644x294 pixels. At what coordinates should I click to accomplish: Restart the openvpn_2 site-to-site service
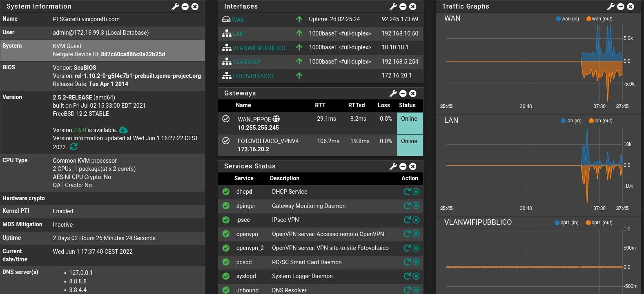(x=407, y=248)
